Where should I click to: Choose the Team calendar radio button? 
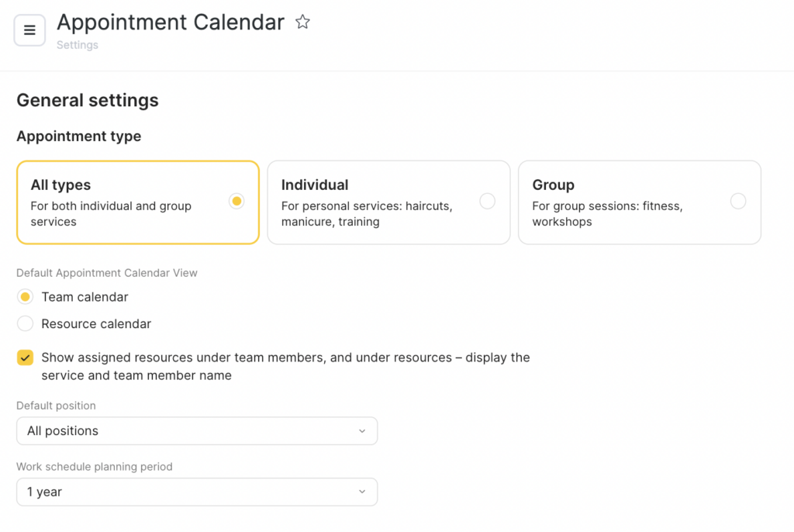tap(26, 297)
